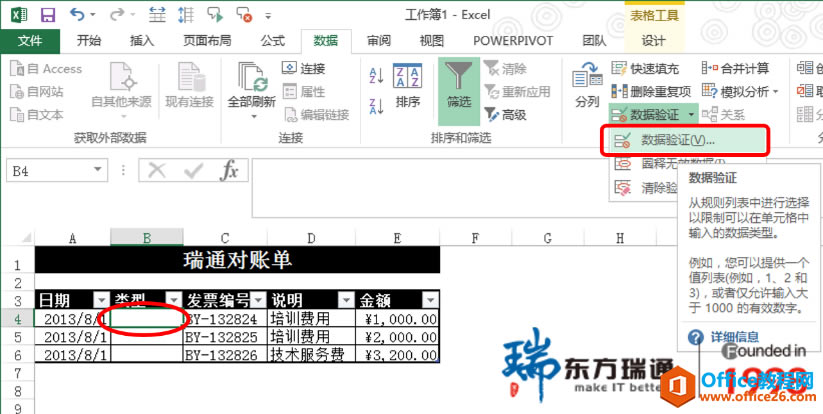Open the 排序 custom sort dialog
The width and height of the screenshot is (823, 414).
[x=408, y=86]
